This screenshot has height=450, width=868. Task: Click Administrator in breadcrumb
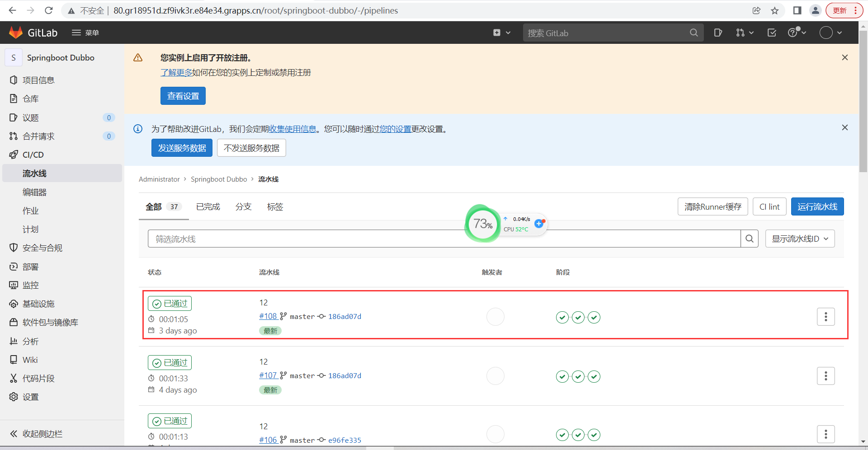159,179
